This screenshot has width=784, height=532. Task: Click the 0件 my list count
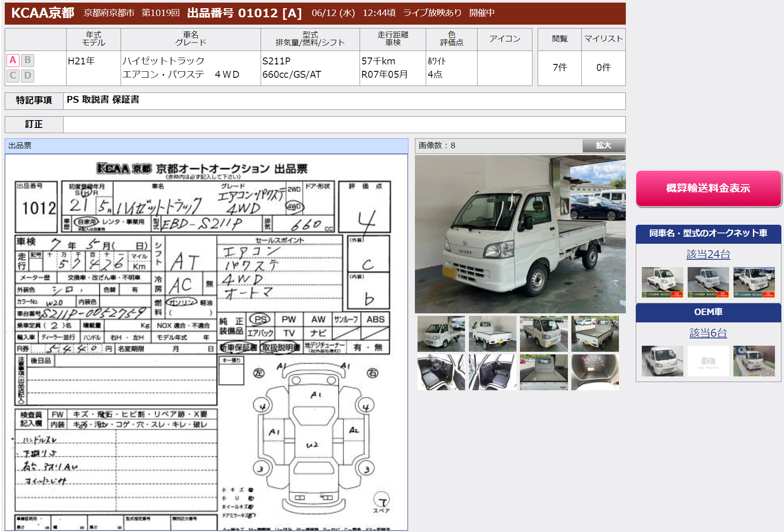click(603, 68)
